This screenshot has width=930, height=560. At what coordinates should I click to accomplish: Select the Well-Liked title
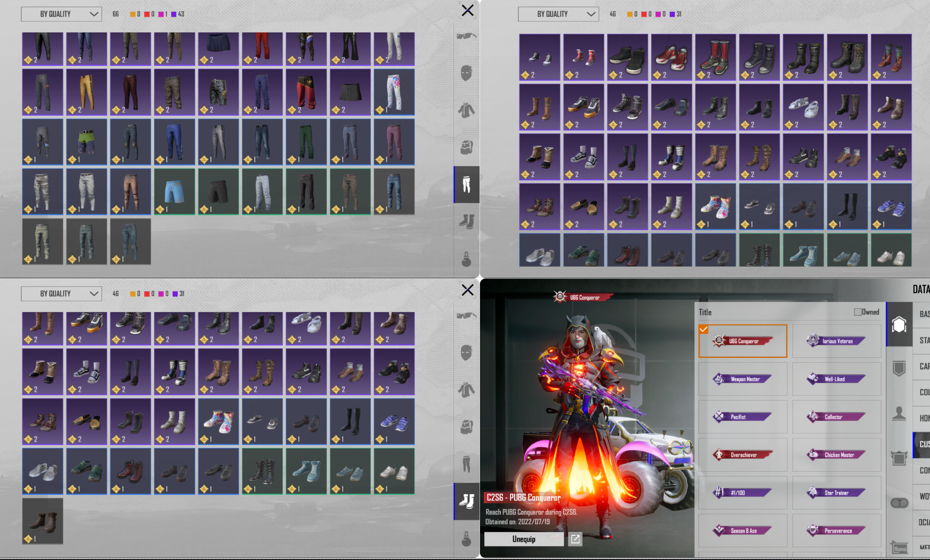click(x=837, y=379)
